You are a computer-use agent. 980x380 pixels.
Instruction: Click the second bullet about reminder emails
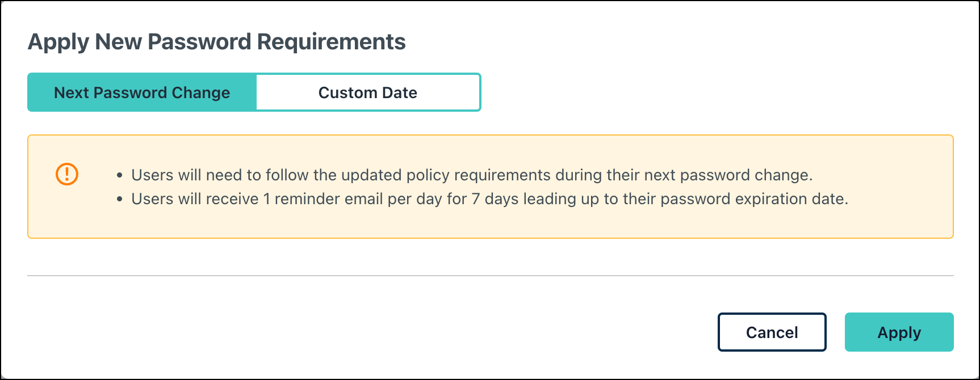click(489, 199)
